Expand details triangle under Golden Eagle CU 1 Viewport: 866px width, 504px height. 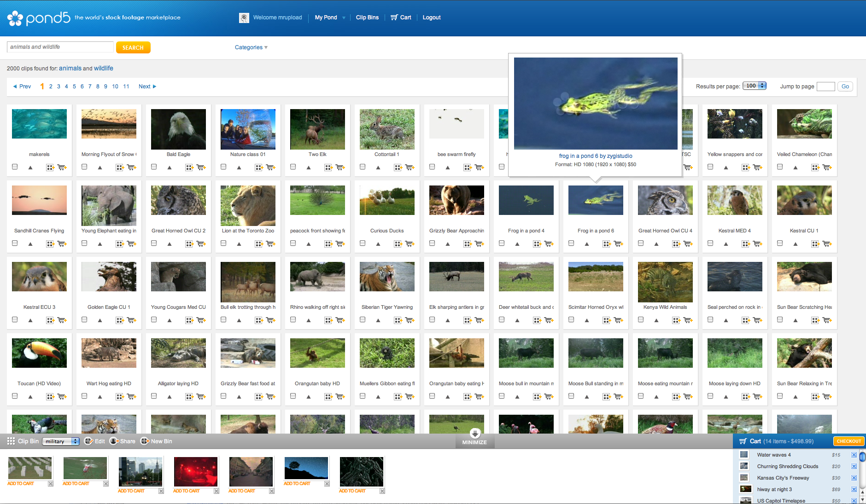(x=100, y=320)
